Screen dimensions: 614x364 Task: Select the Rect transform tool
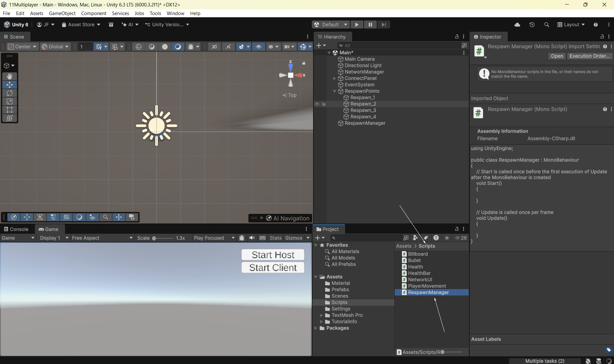point(10,110)
